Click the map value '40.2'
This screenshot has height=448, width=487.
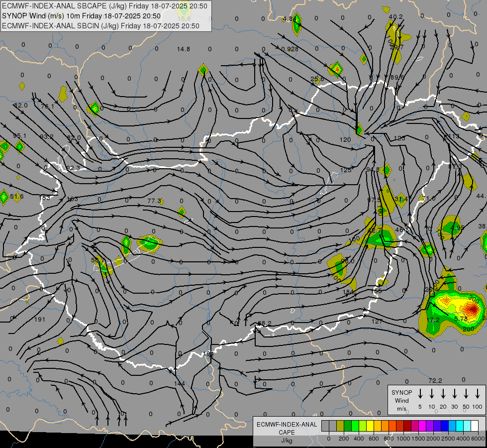(395, 17)
